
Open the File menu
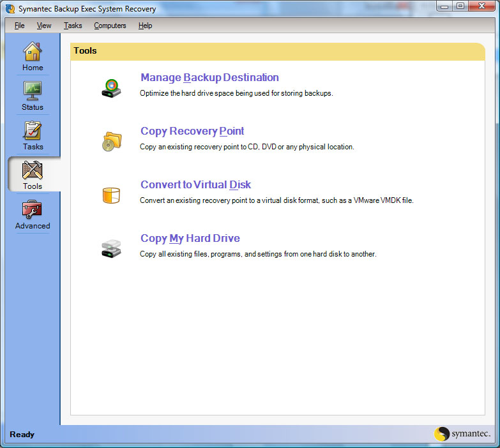click(19, 26)
